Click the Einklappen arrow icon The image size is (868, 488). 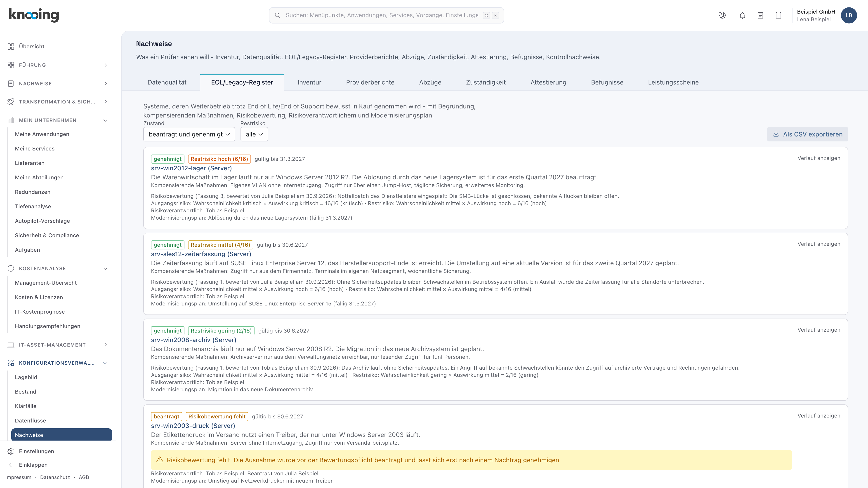coord(11,465)
